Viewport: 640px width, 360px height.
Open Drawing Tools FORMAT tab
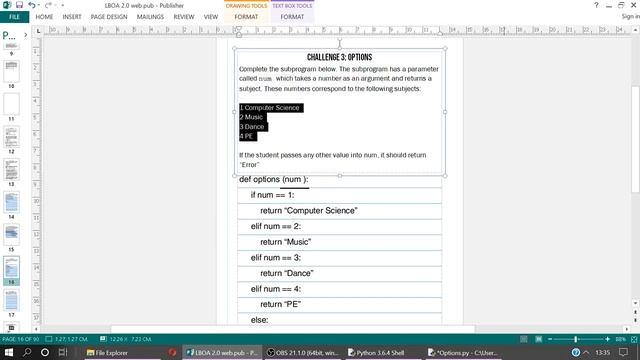[246, 17]
